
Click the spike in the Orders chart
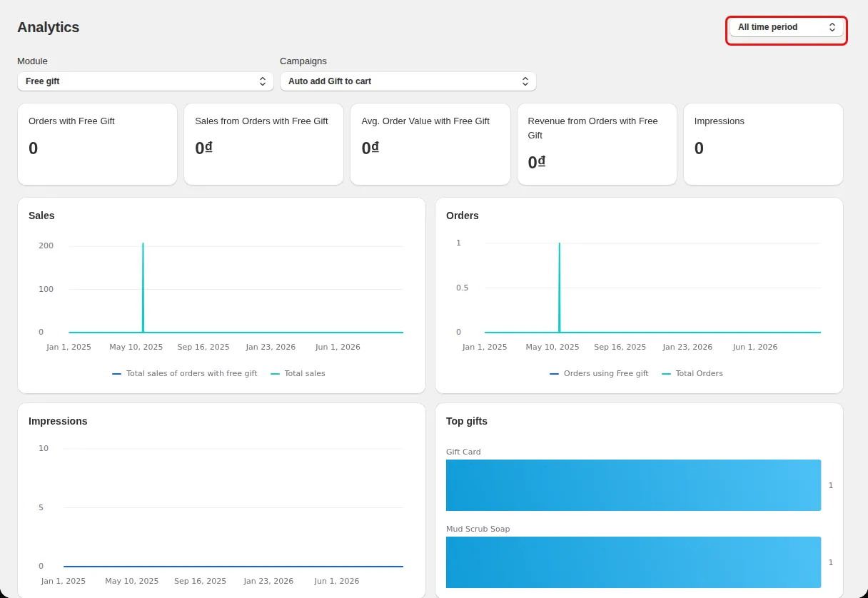click(559, 288)
